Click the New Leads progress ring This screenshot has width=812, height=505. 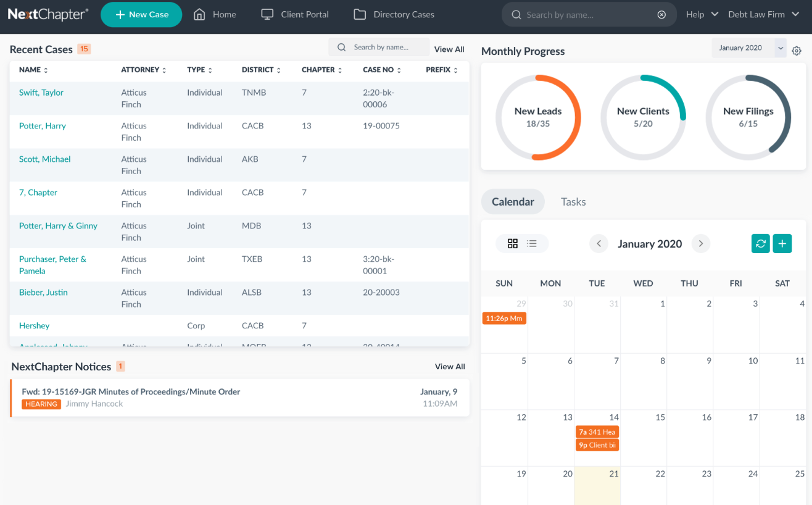click(x=538, y=117)
